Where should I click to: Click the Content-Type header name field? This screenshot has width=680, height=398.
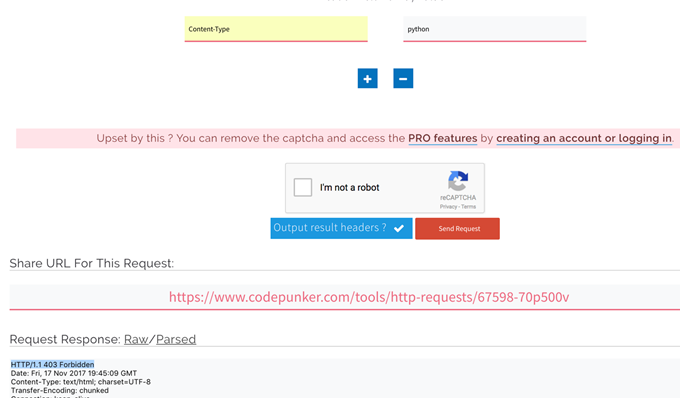(276, 29)
